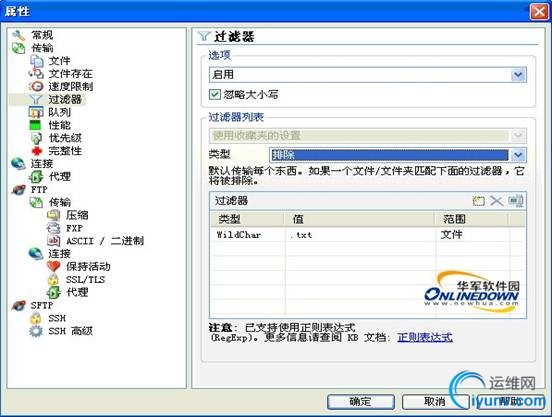Select 速度限制 in the tree
The height and width of the screenshot is (417, 552).
[70, 87]
